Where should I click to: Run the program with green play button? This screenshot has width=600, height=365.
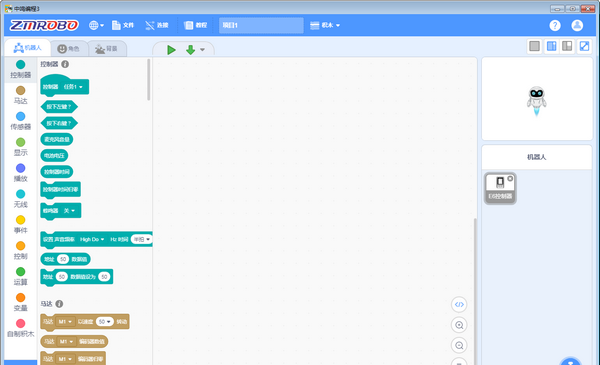[171, 50]
